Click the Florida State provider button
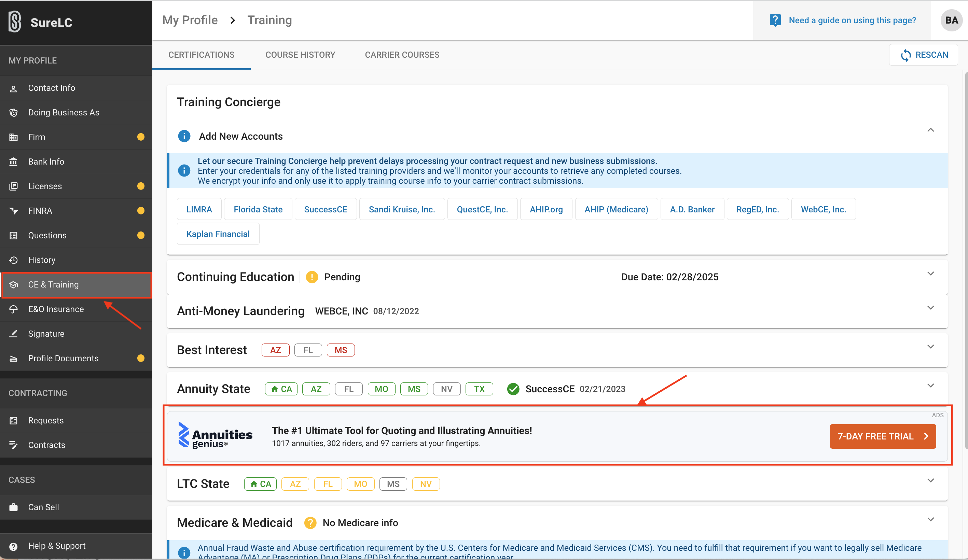This screenshot has width=968, height=560. [x=258, y=209]
